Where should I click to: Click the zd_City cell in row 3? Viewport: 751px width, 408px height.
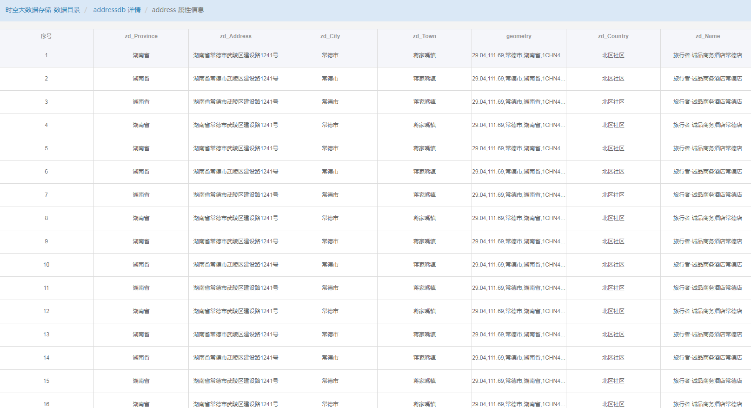(330, 102)
